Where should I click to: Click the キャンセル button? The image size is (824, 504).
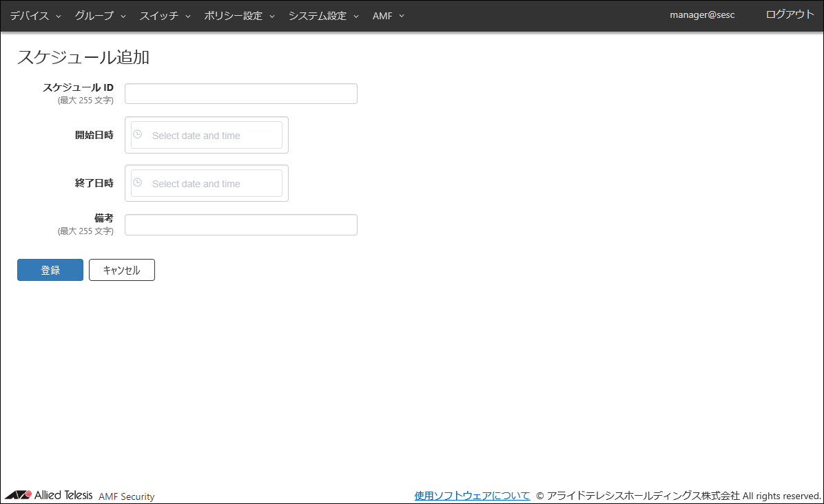(122, 270)
